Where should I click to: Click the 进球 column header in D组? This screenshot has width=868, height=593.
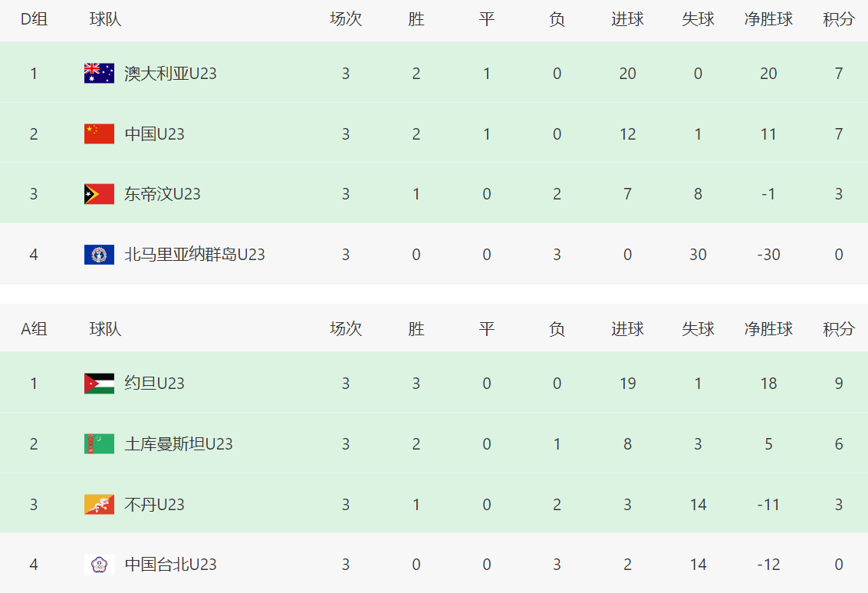click(x=627, y=20)
